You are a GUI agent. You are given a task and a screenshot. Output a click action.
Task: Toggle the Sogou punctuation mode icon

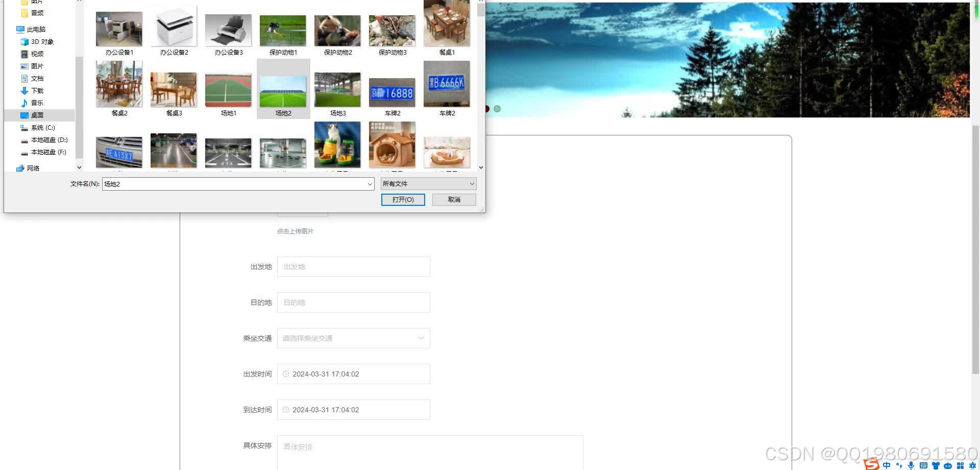(x=899, y=465)
